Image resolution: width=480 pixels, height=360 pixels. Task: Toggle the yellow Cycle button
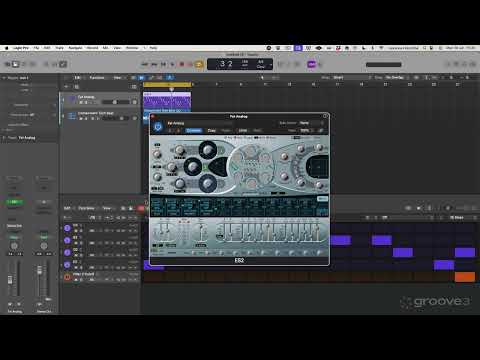click(x=199, y=64)
